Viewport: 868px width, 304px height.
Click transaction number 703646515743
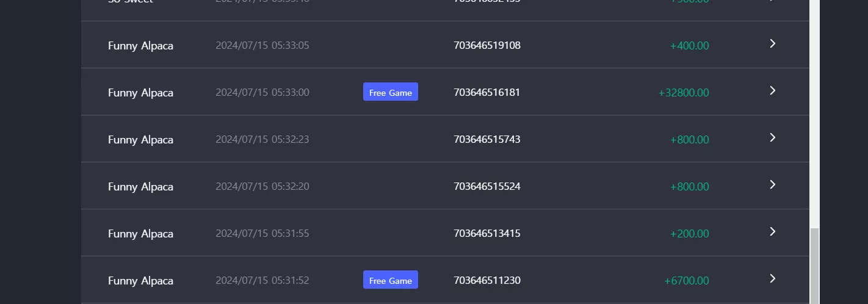(487, 139)
